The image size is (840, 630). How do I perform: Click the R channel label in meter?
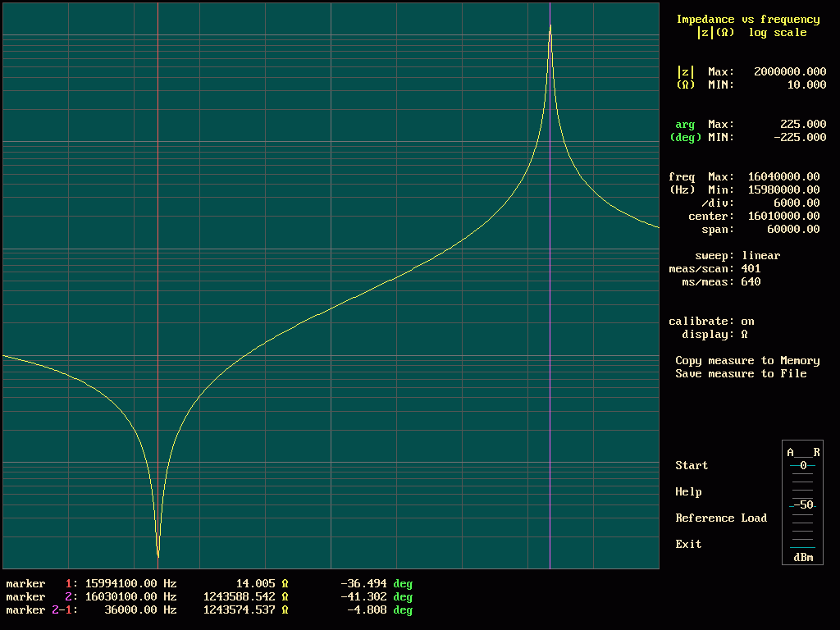coord(816,452)
